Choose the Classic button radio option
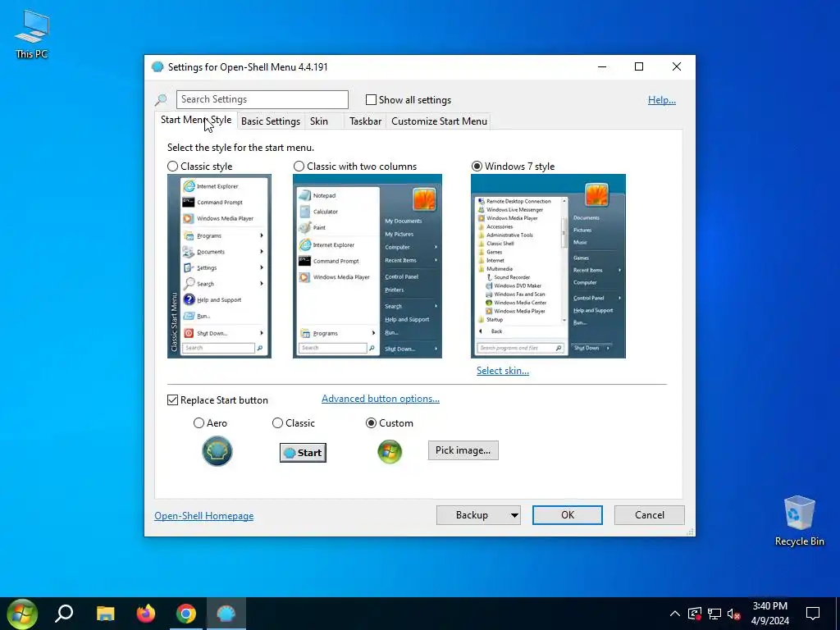Image resolution: width=840 pixels, height=630 pixels. tap(277, 423)
